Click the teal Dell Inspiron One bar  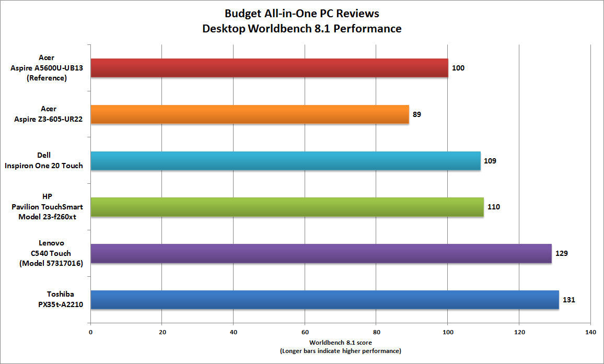coord(285,160)
